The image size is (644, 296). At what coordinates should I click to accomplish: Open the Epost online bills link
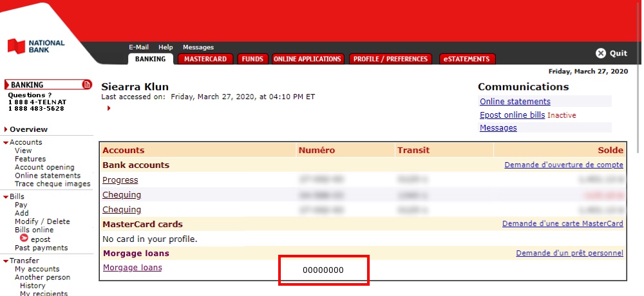512,115
